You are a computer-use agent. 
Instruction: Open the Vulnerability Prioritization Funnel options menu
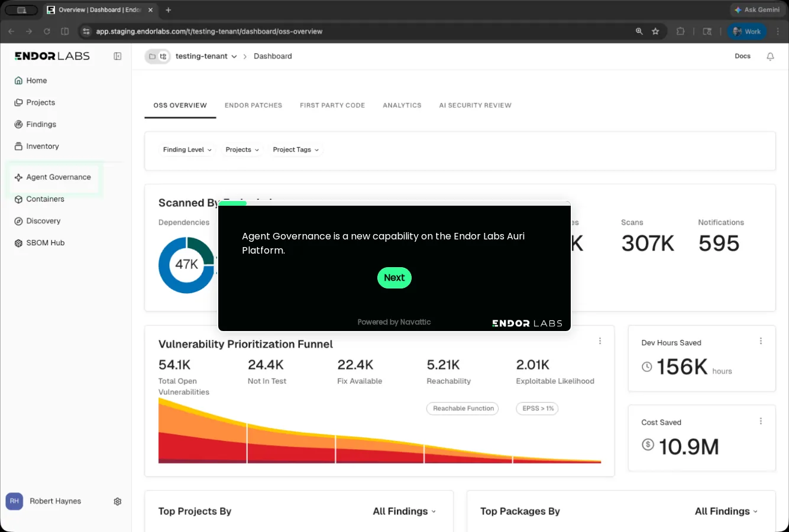600,341
